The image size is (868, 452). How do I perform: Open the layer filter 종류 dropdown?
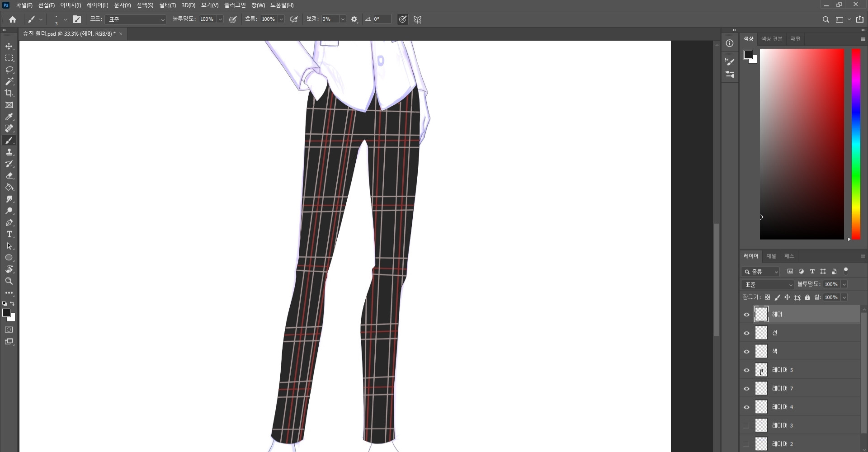[761, 272]
